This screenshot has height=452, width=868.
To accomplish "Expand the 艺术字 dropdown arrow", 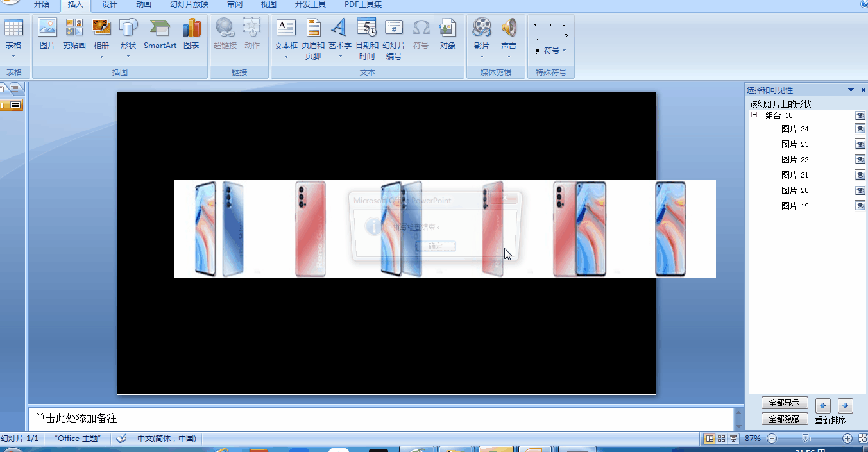I will coord(339,56).
